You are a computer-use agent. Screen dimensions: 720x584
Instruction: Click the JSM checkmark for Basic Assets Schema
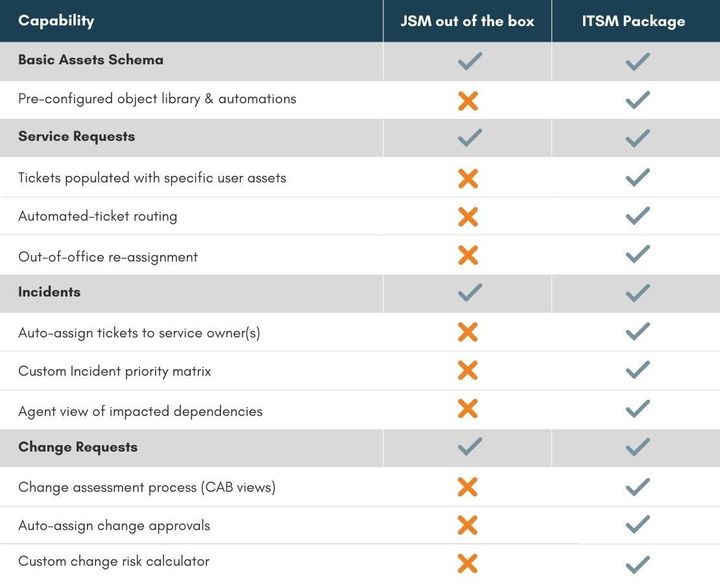[467, 61]
